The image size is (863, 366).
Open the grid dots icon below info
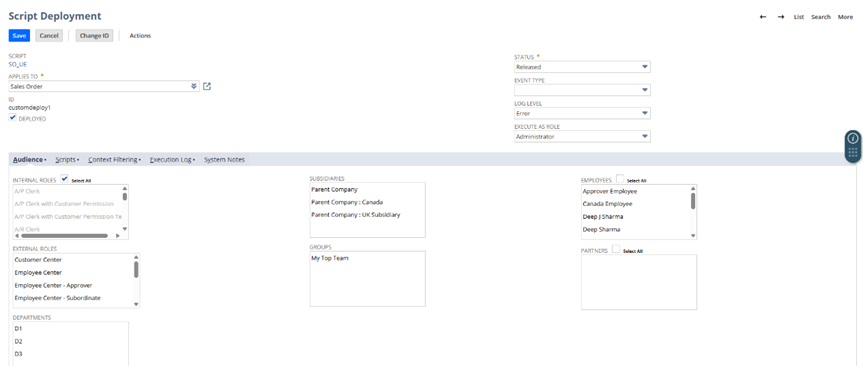853,152
